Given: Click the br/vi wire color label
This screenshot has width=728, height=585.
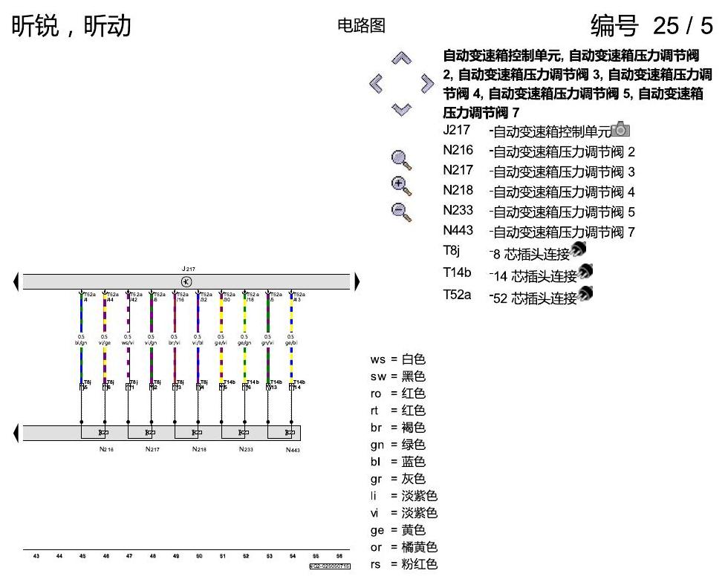Looking at the screenshot, I should click(x=174, y=343).
